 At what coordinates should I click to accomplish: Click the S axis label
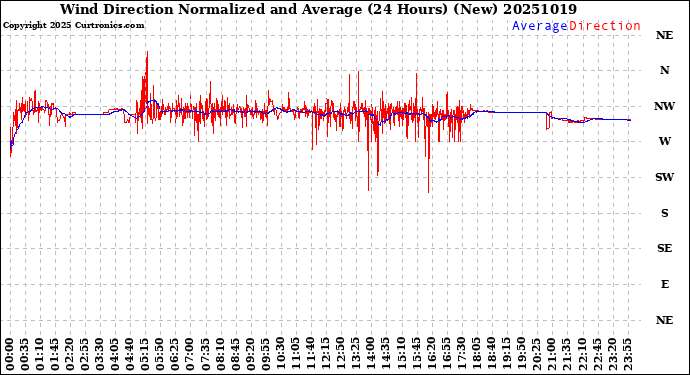[664, 213]
